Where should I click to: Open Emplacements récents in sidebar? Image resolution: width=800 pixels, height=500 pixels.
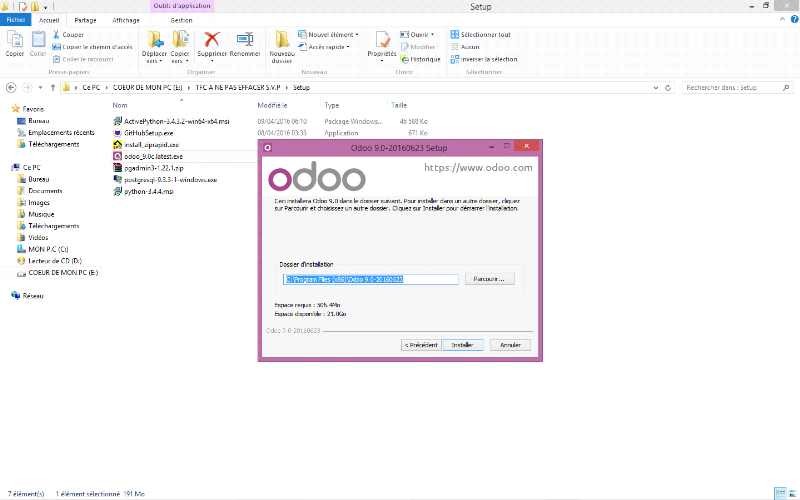pyautogui.click(x=61, y=133)
